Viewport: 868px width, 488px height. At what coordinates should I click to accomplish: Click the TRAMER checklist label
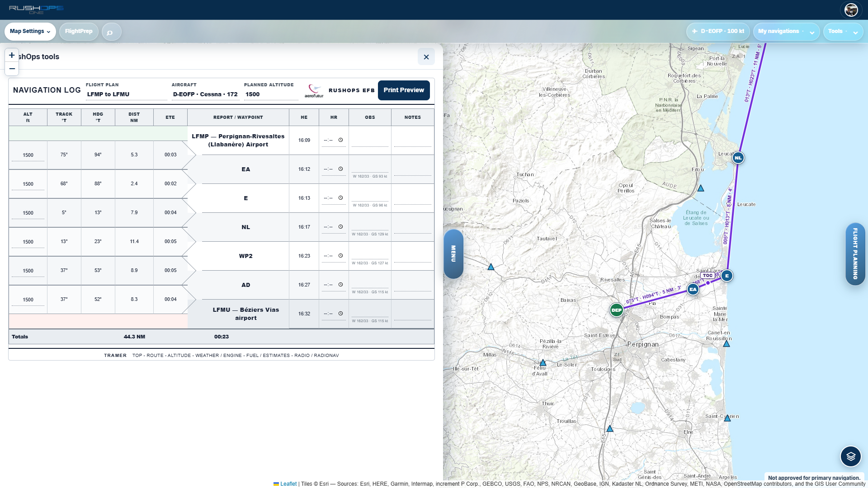(115, 356)
